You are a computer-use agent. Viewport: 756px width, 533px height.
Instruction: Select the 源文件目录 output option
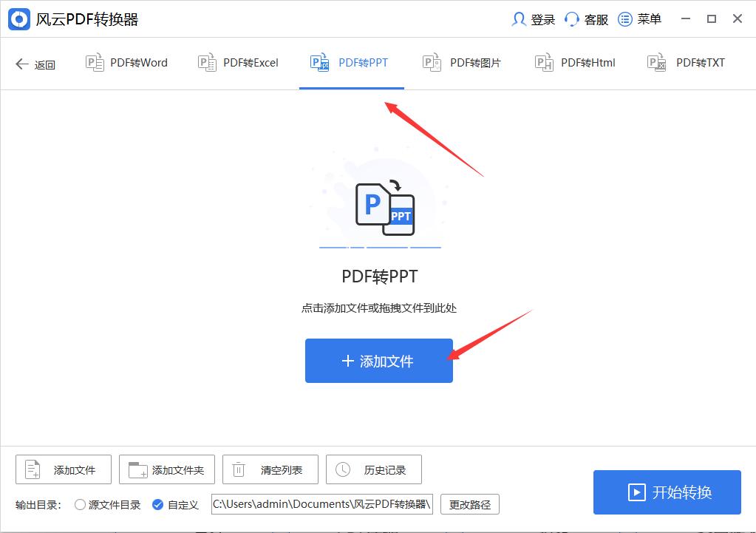(x=79, y=504)
